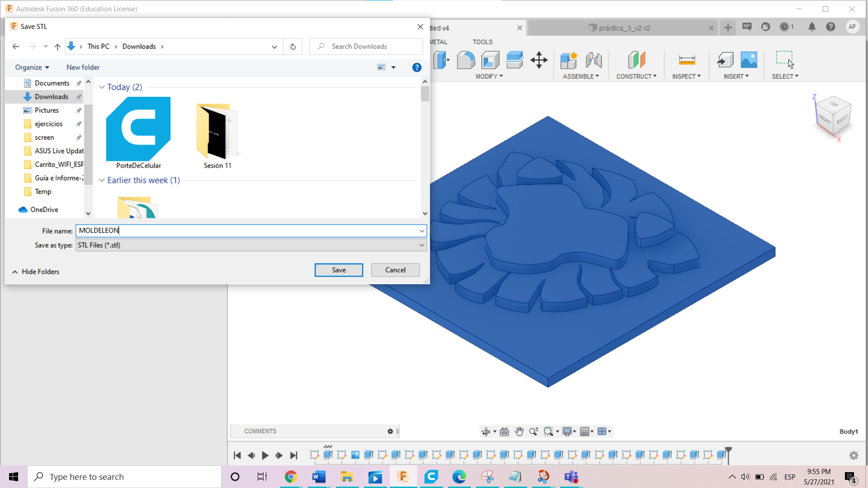Click the Measure tool icon

(687, 60)
